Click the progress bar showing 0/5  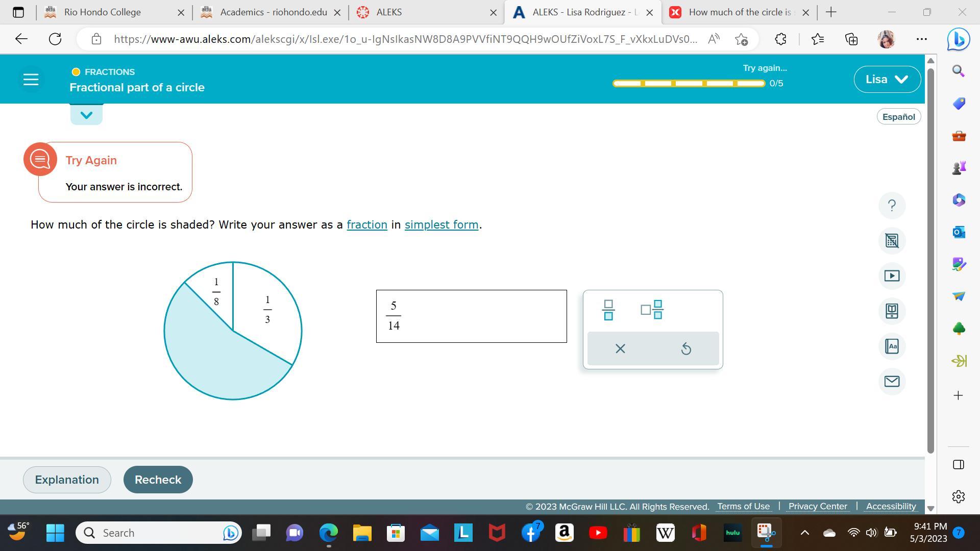pos(688,83)
